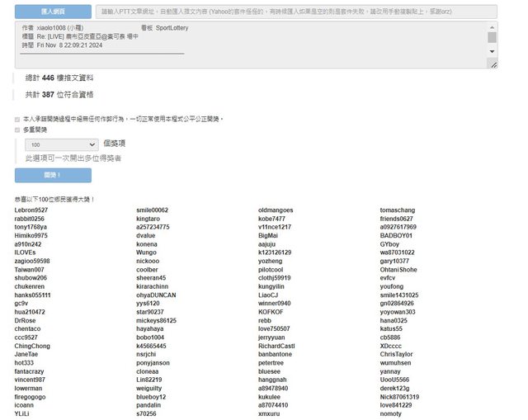Image resolution: width=528 pixels, height=420 pixels.
Task: Click the text area scrollbar thumb
Action: (x=493, y=37)
